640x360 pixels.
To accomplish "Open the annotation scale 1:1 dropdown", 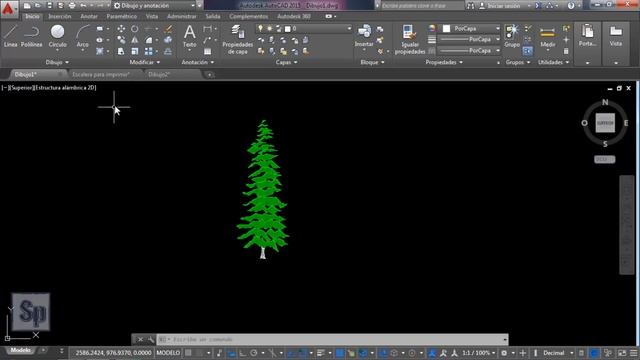I will [x=478, y=353].
